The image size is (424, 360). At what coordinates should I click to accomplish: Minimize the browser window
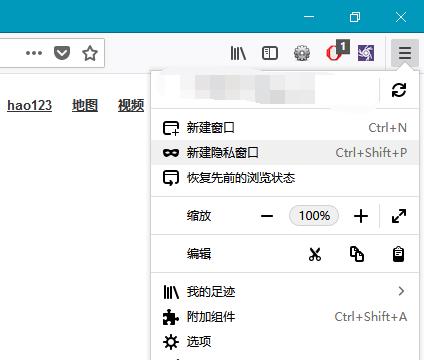pos(309,17)
